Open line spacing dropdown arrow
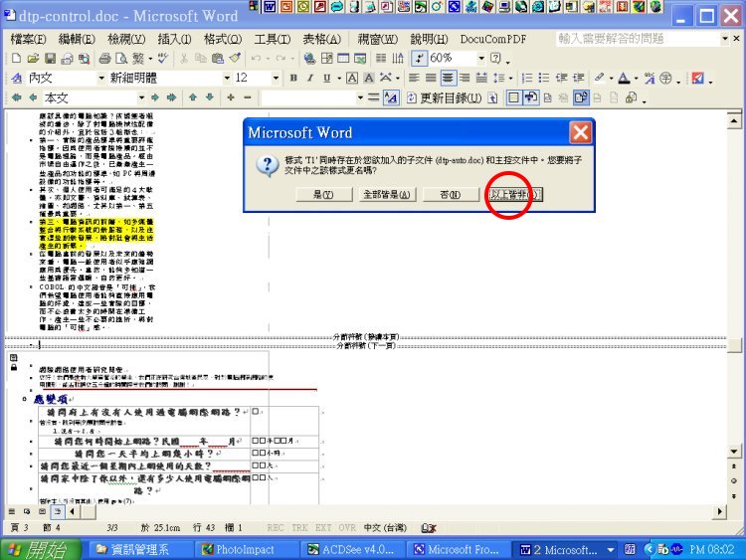 click(510, 78)
